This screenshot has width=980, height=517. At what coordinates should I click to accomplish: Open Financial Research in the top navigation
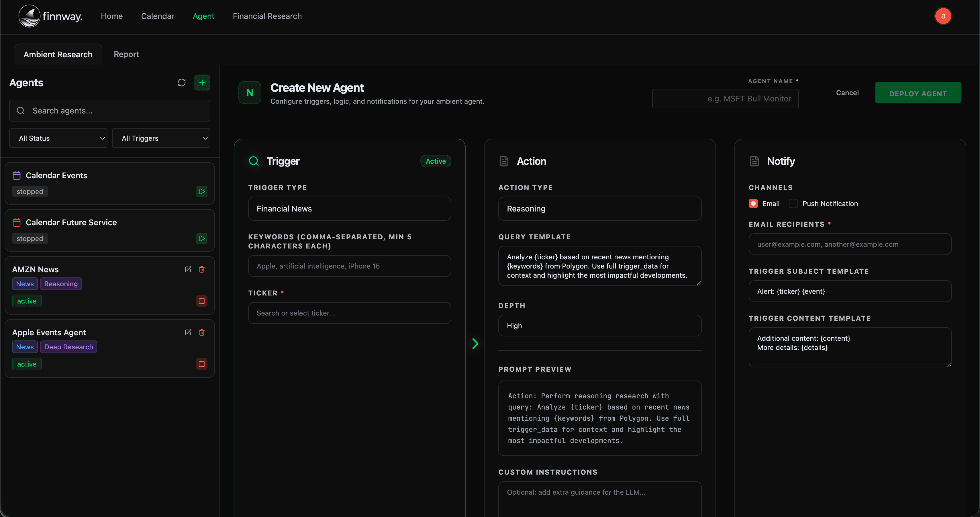coord(267,16)
